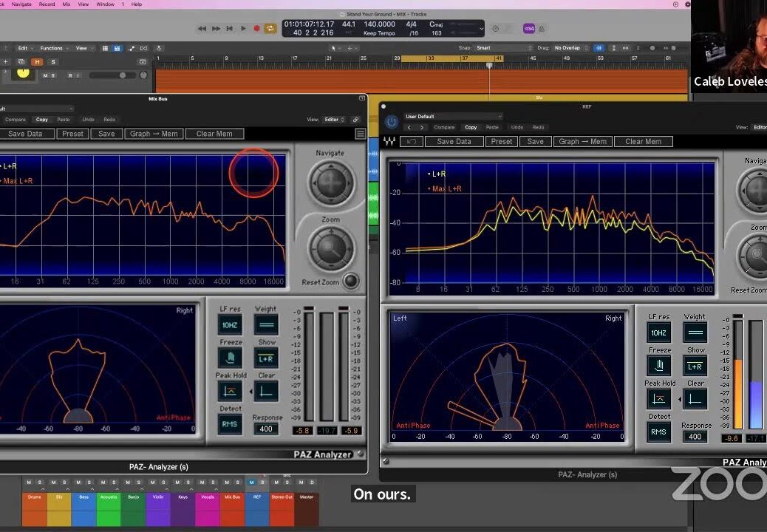
Task: Click the Weight icon in Mix Bus analyzer
Action: pos(266,324)
